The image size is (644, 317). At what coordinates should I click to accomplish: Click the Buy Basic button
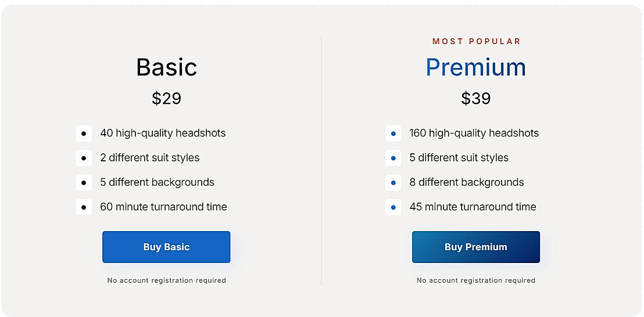tap(166, 247)
